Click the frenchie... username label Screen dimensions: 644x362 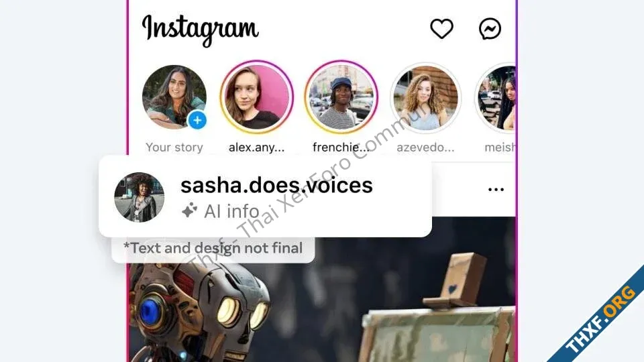coord(341,147)
